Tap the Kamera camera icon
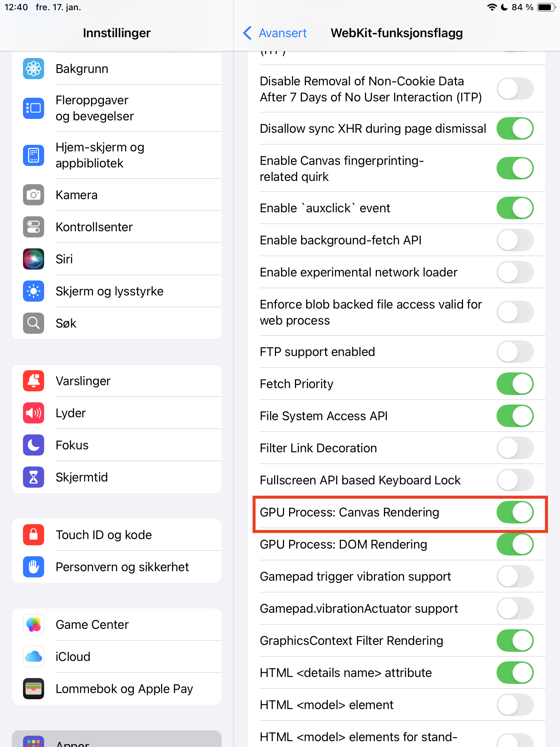This screenshot has height=747, width=560. (x=34, y=195)
